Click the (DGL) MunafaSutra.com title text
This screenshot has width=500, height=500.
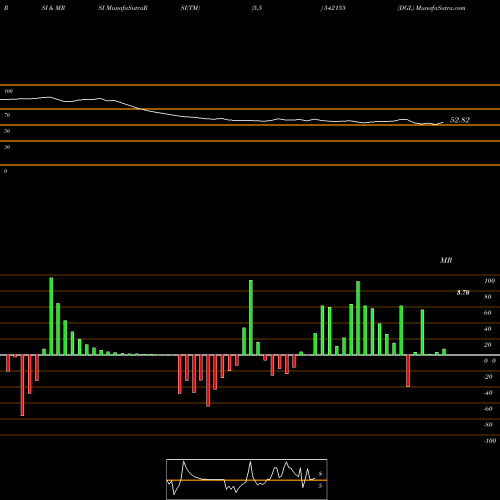431,8
